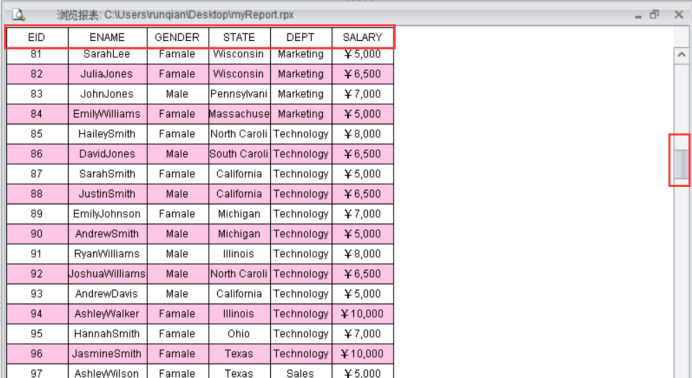This screenshot has height=378, width=692.
Task: Select the AshleyWalker name cell
Action: point(108,314)
